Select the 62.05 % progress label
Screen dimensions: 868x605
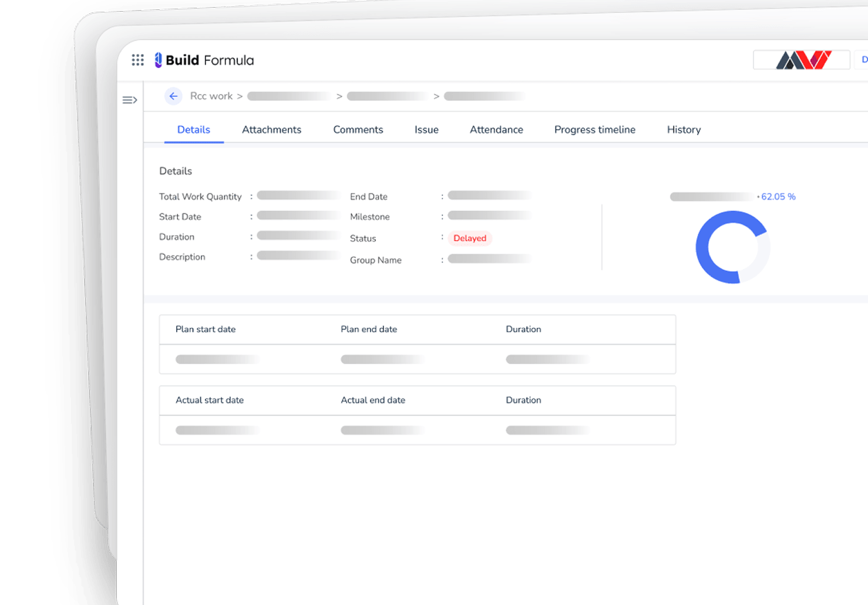[x=778, y=197]
